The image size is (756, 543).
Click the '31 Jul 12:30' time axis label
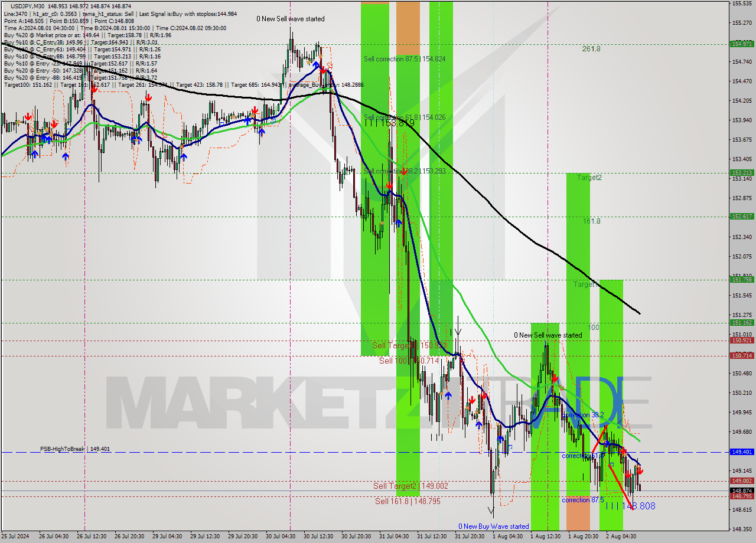pyautogui.click(x=432, y=537)
